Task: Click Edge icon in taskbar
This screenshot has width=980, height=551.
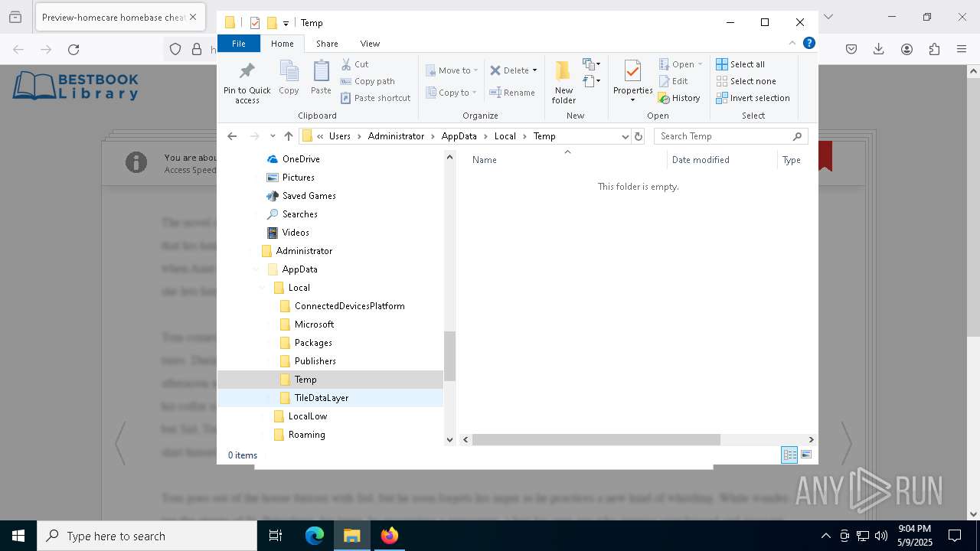Action: (315, 536)
